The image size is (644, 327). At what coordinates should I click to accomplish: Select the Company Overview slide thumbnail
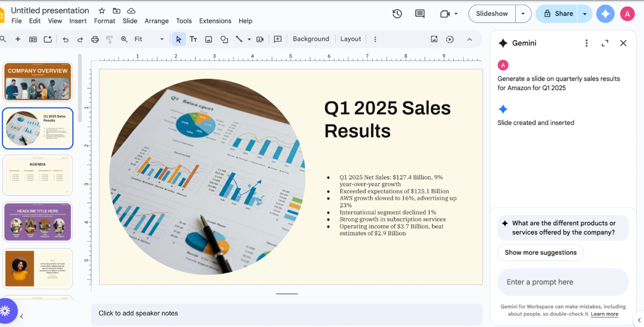pos(38,82)
